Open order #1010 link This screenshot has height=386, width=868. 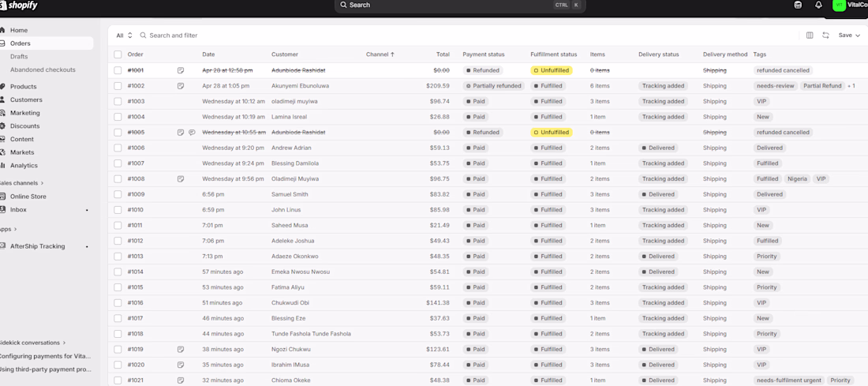(x=136, y=210)
